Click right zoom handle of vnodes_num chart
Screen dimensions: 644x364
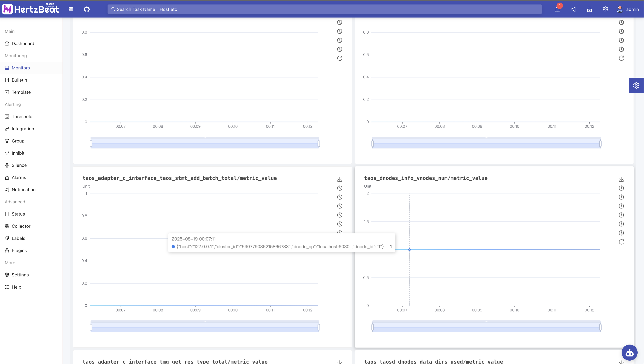pos(600,327)
